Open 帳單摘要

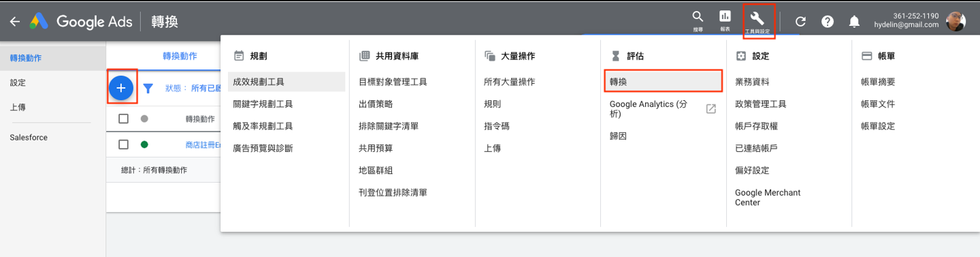click(878, 82)
